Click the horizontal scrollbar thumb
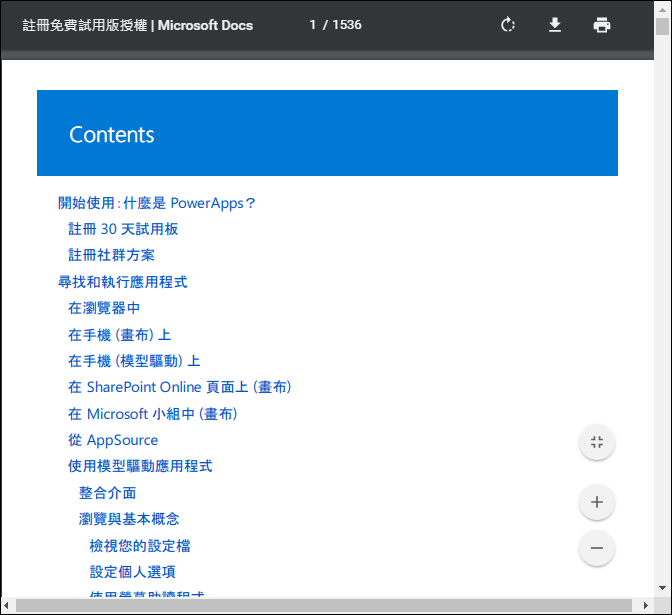The height and width of the screenshot is (615, 672). pos(324,606)
